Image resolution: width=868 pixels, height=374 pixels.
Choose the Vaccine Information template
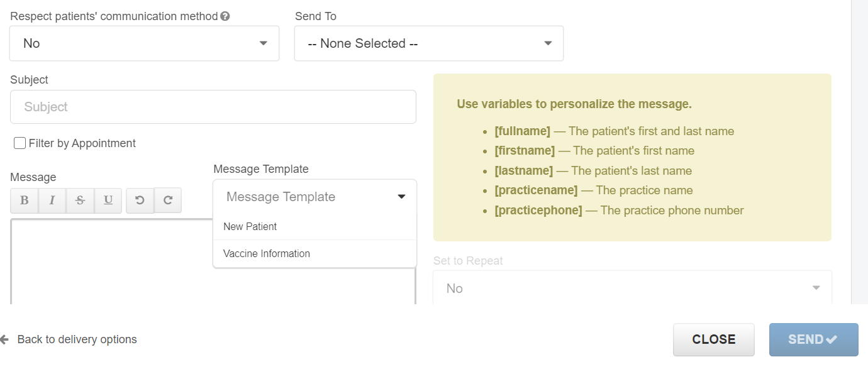[x=267, y=254]
